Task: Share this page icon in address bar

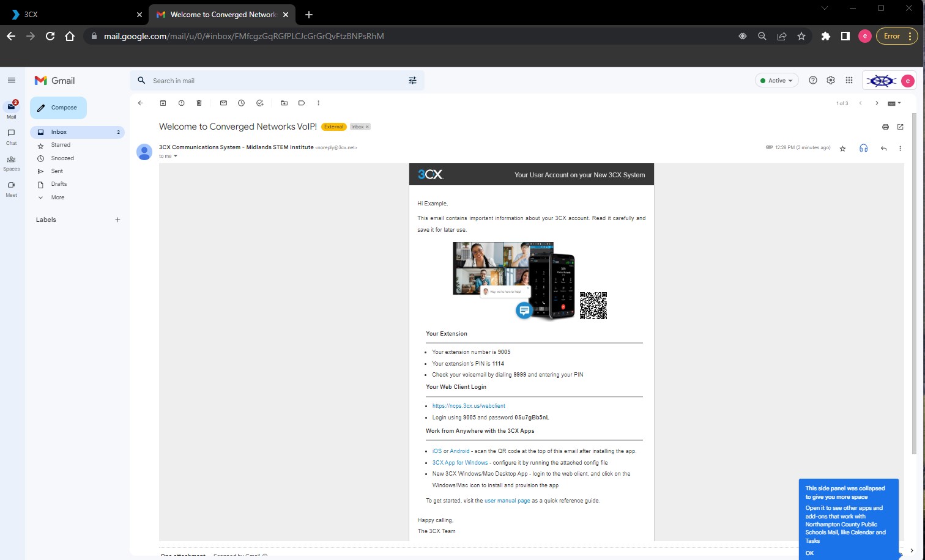Action: [x=782, y=36]
